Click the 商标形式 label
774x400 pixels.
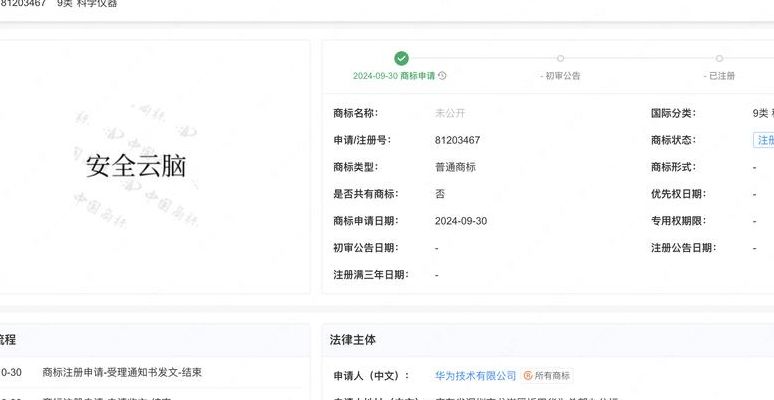click(673, 167)
